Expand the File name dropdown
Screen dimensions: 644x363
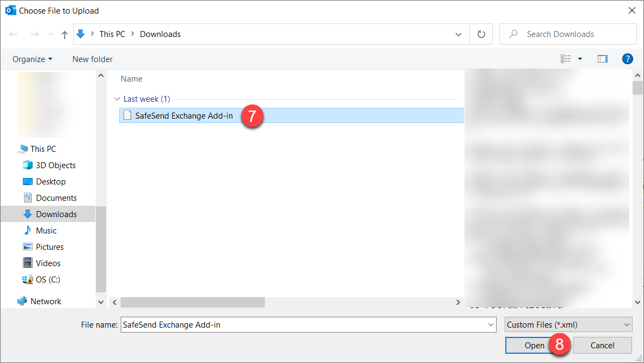(491, 325)
